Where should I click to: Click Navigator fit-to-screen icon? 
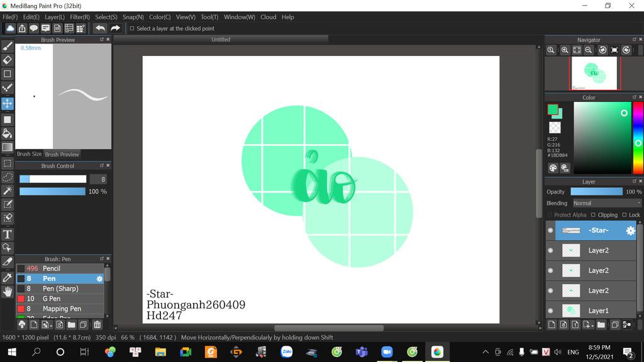point(577,50)
